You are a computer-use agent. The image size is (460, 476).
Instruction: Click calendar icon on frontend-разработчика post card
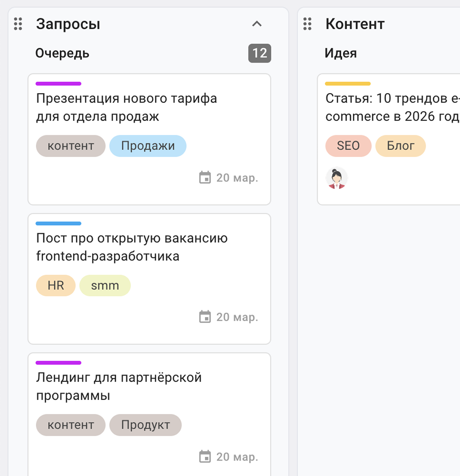205,317
